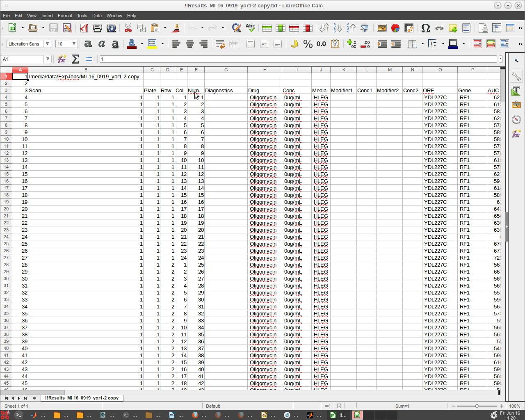Run the spelling checker
Viewport: 525px width, 420px height.
(250, 28)
